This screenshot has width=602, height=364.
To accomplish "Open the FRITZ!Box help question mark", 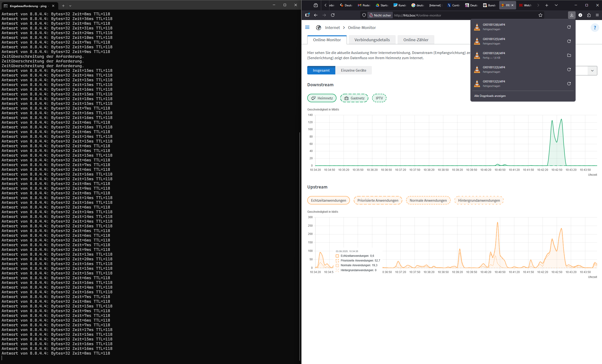I will pyautogui.click(x=595, y=28).
